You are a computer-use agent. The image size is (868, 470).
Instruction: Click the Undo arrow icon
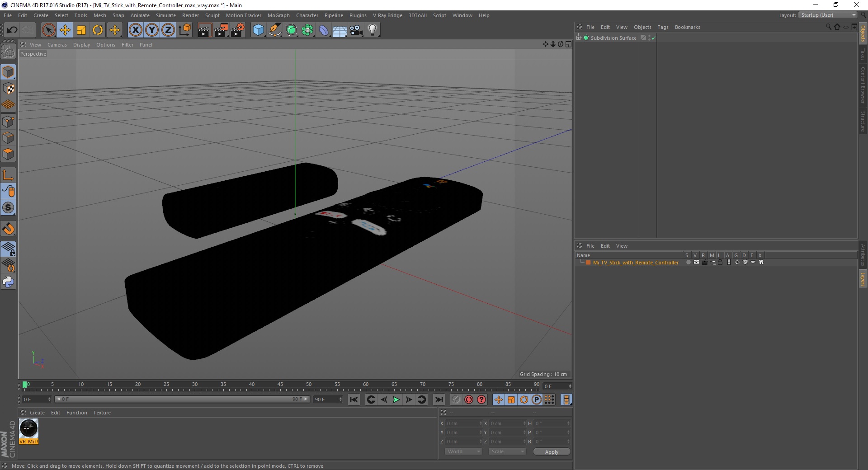(x=12, y=30)
